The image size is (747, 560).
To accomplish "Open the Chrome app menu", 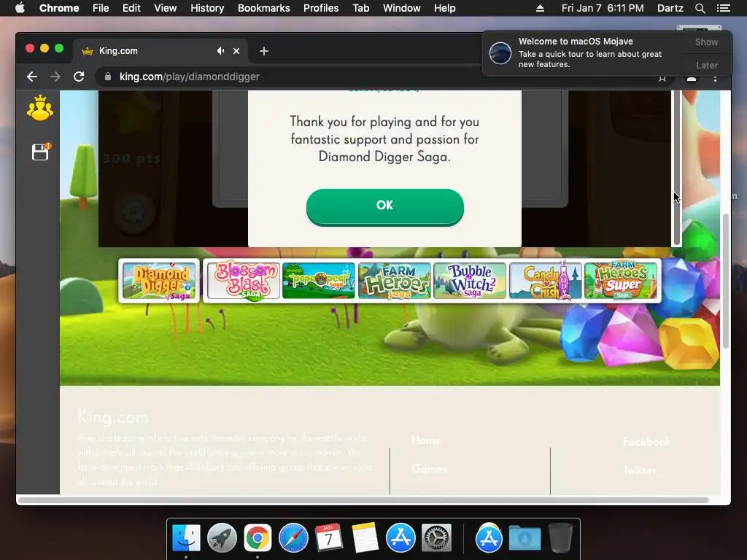I will point(59,8).
